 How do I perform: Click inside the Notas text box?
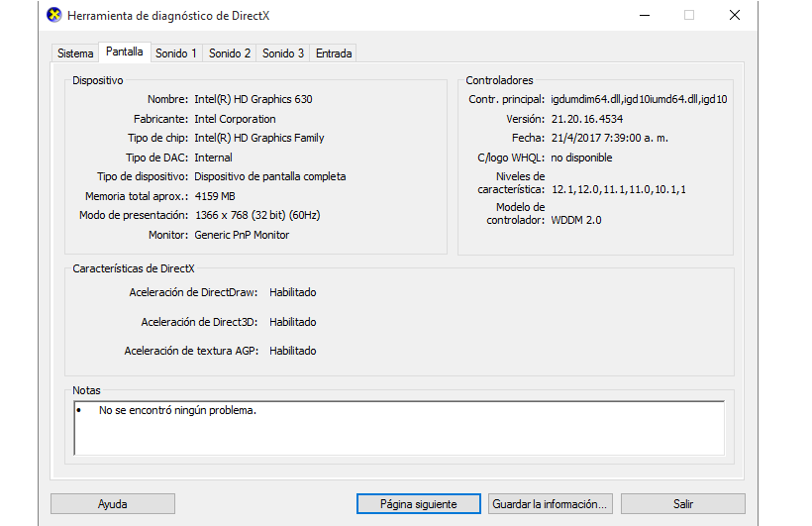pos(399,428)
